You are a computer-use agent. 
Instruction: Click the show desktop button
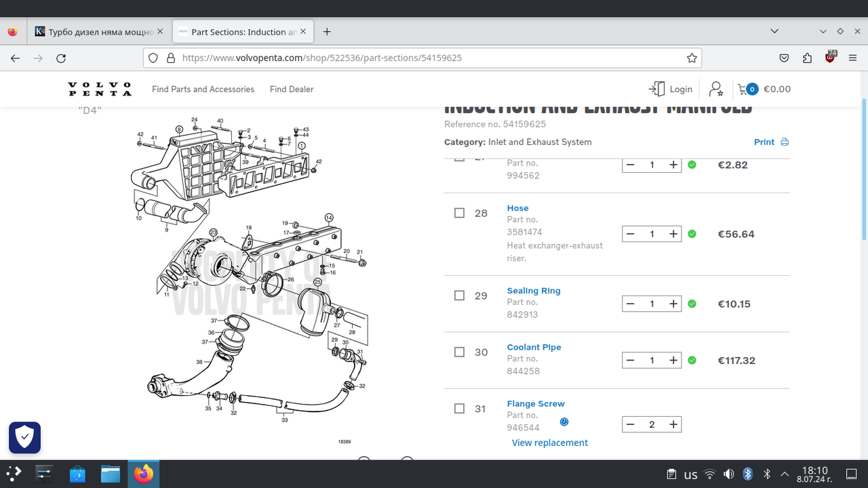tap(852, 474)
